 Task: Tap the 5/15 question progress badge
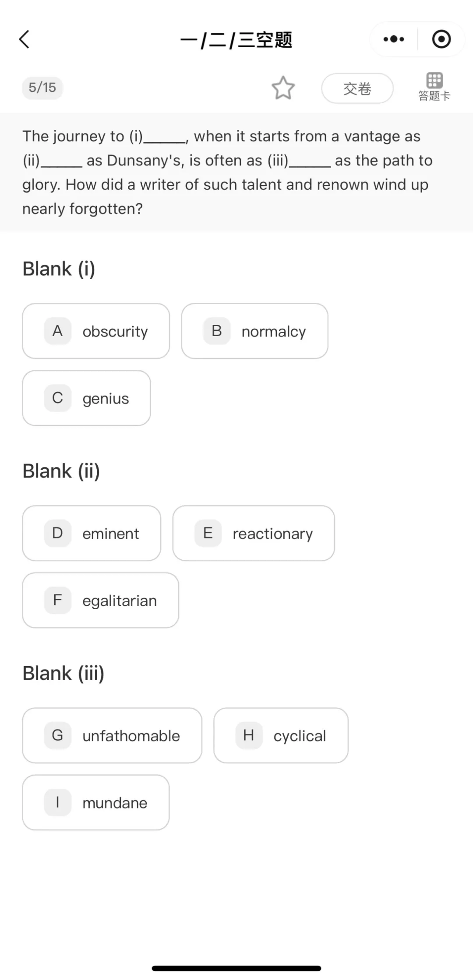(x=42, y=88)
